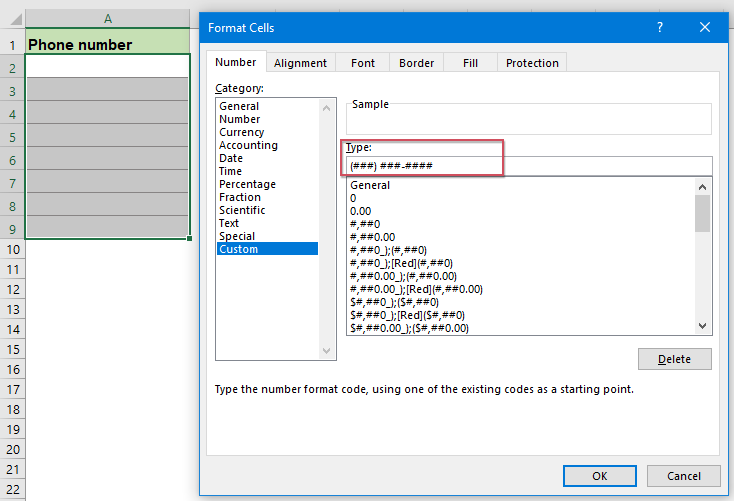
Task: Choose the Special category
Action: [x=237, y=236]
